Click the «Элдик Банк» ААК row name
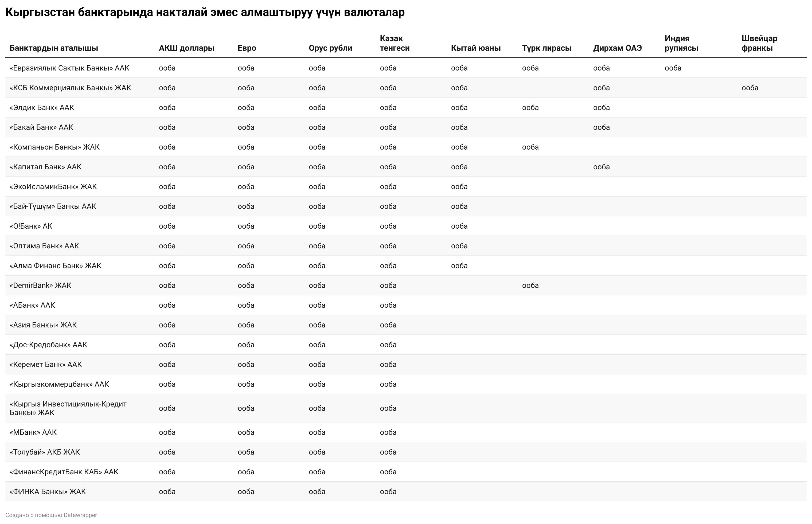812x524 pixels. [x=42, y=108]
